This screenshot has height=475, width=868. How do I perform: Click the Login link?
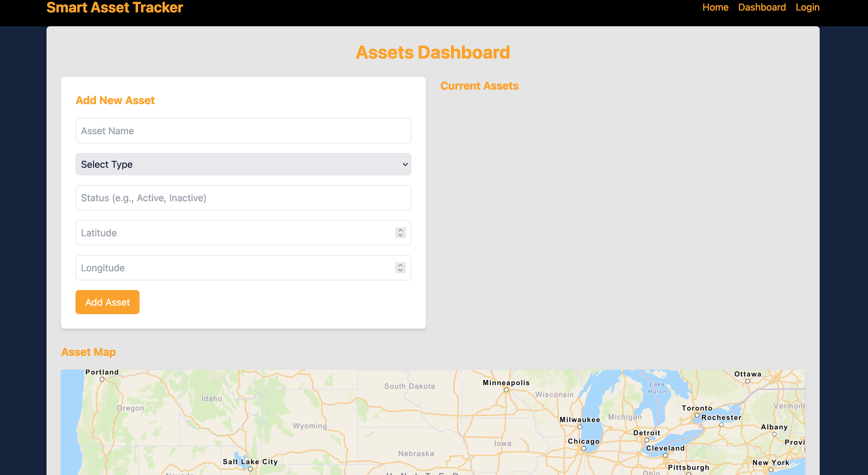point(807,7)
